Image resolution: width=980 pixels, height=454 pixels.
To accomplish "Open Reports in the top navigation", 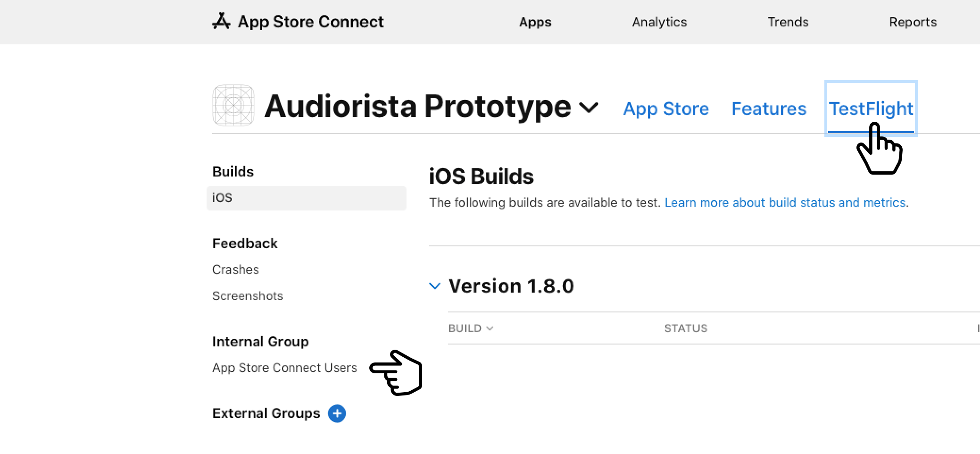I will (913, 22).
